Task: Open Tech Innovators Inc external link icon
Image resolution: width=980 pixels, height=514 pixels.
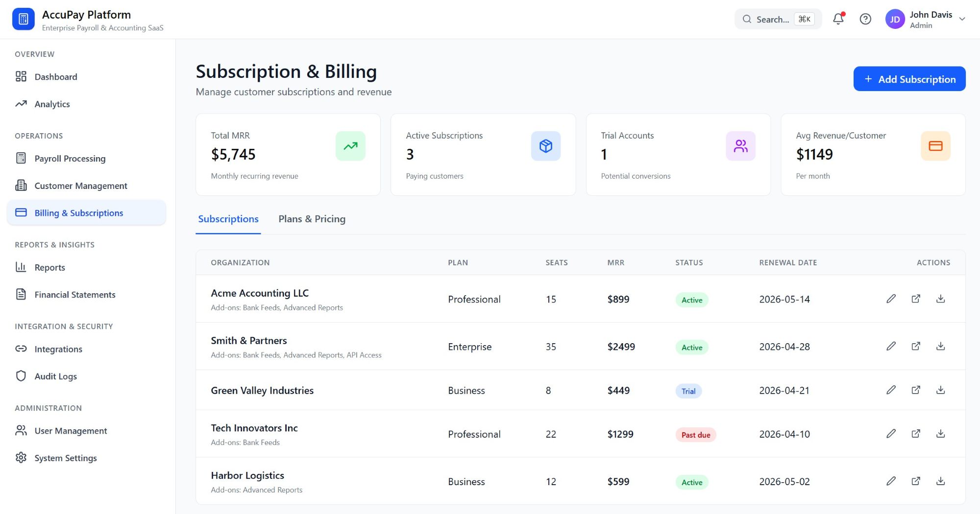Action: click(916, 433)
